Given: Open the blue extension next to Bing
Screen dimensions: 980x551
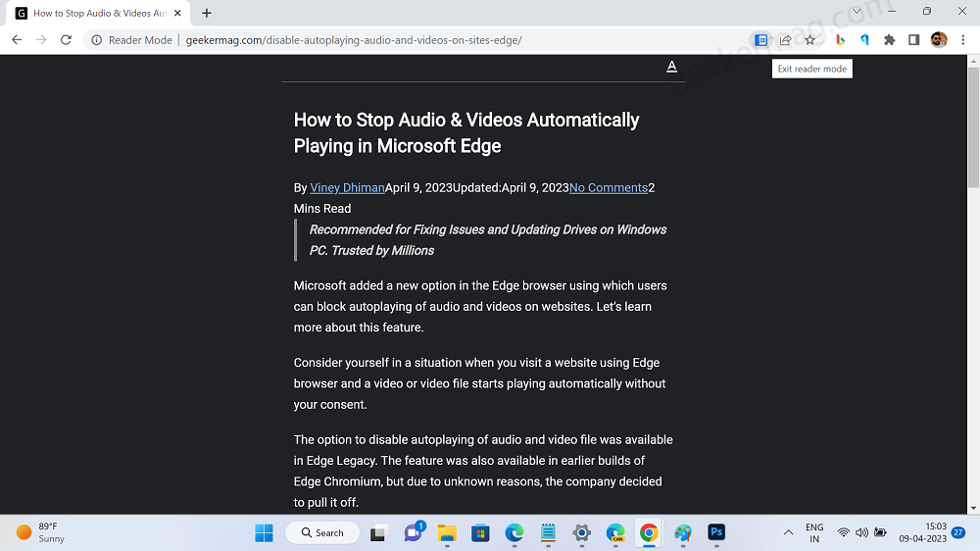Looking at the screenshot, I should pyautogui.click(x=865, y=40).
